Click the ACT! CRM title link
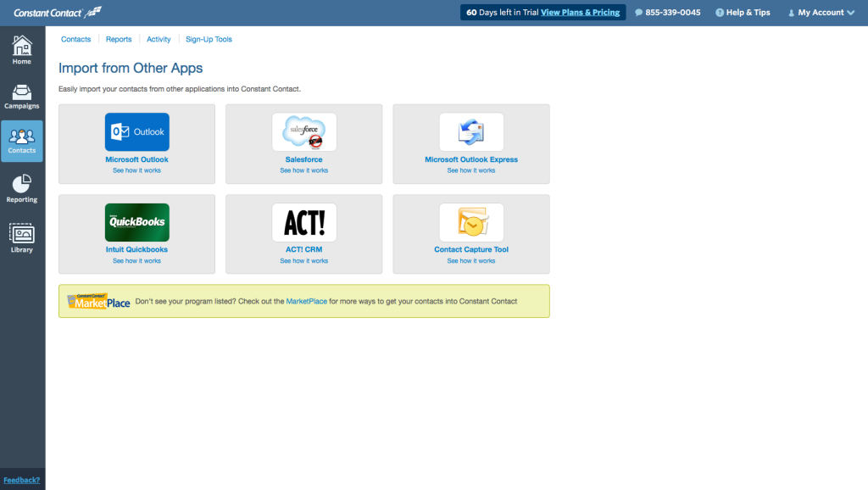This screenshot has width=868, height=490. click(x=304, y=250)
